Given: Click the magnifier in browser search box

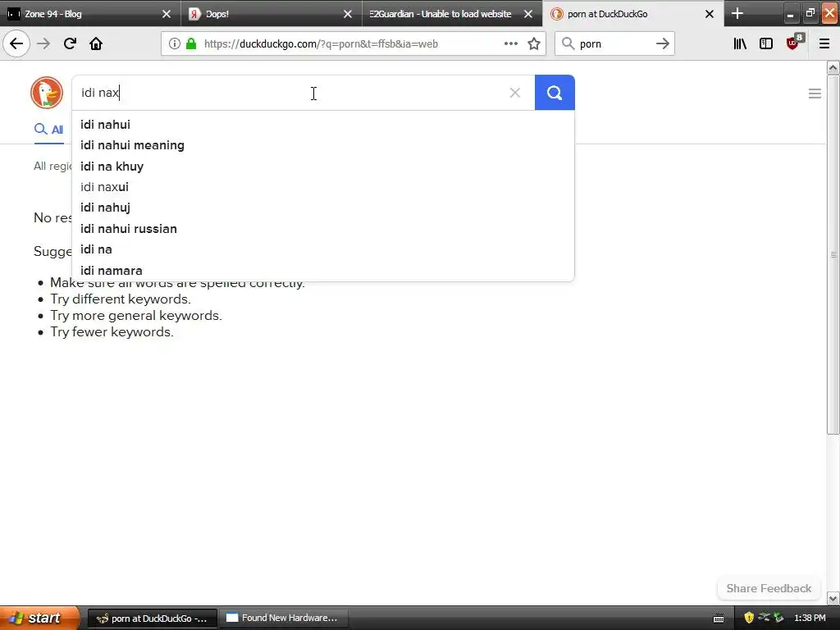Looking at the screenshot, I should [x=568, y=43].
